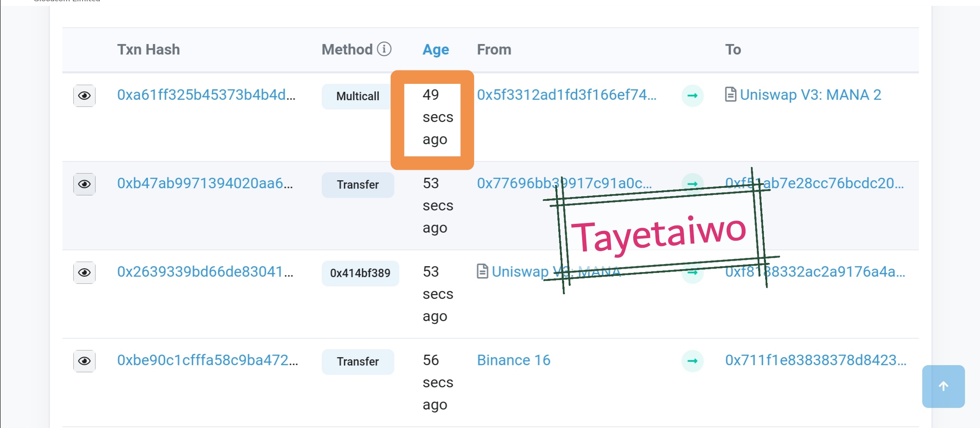Open transaction hash 0xa61ff325b45373b4b4d

click(x=206, y=95)
